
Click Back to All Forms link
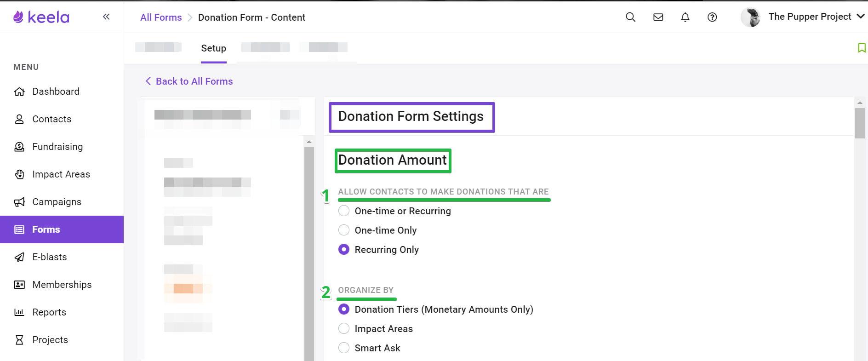pyautogui.click(x=194, y=81)
